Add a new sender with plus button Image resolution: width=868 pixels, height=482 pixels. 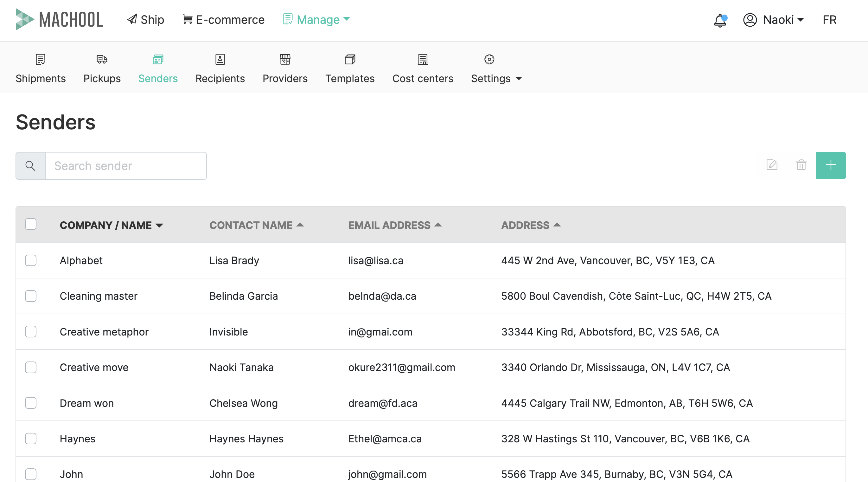click(x=831, y=165)
